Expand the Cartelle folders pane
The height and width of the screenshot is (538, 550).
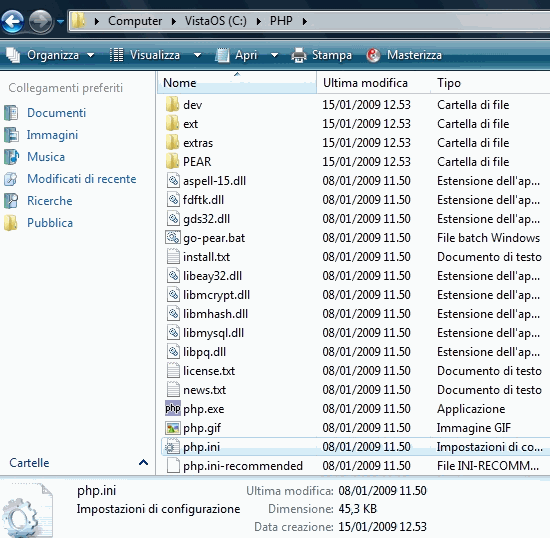pyautogui.click(x=143, y=463)
